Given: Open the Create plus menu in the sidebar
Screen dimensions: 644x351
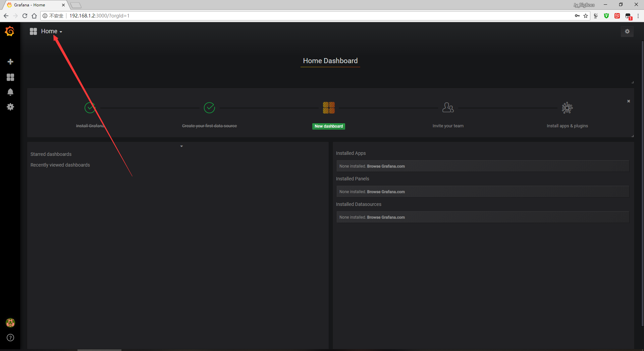Looking at the screenshot, I should [10, 61].
